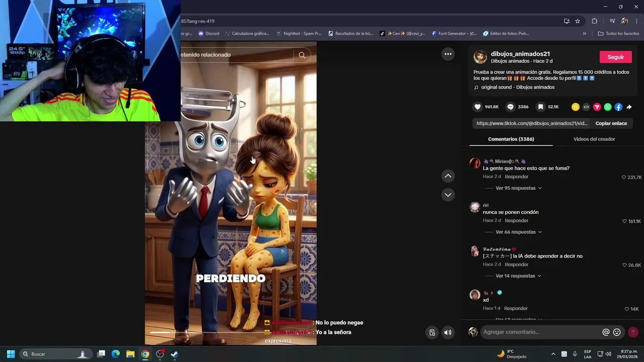The image size is (644, 362).
Task: Open the Resultados de la bú... bookmark
Action: pos(351,34)
